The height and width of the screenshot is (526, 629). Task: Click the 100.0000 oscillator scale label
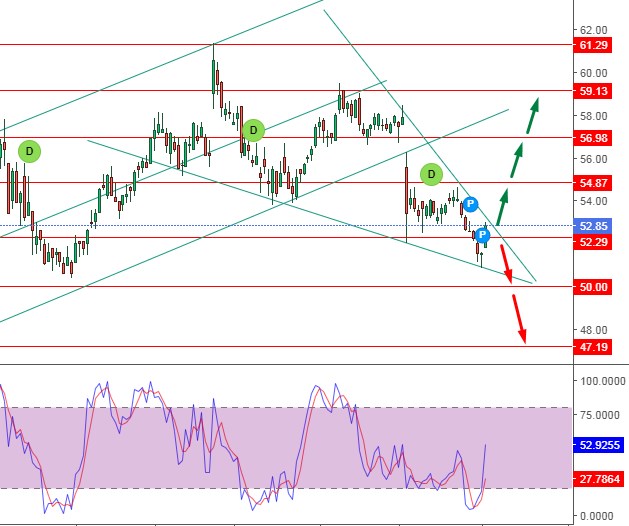click(603, 381)
